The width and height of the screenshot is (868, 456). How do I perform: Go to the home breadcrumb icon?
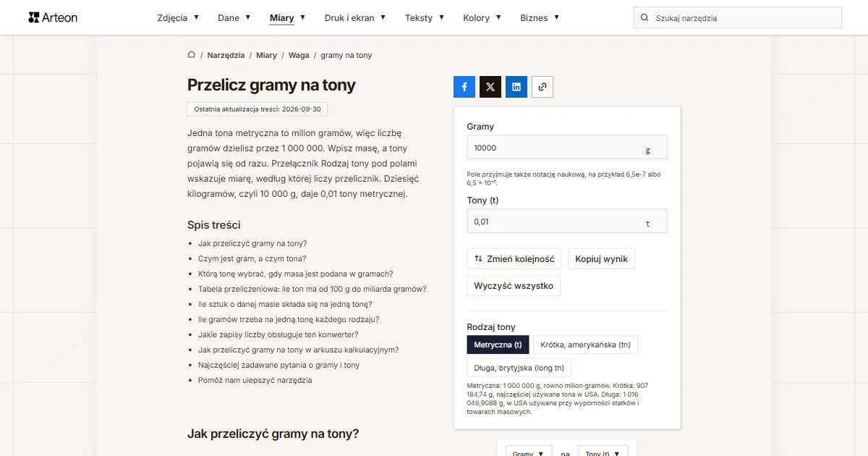(x=192, y=55)
